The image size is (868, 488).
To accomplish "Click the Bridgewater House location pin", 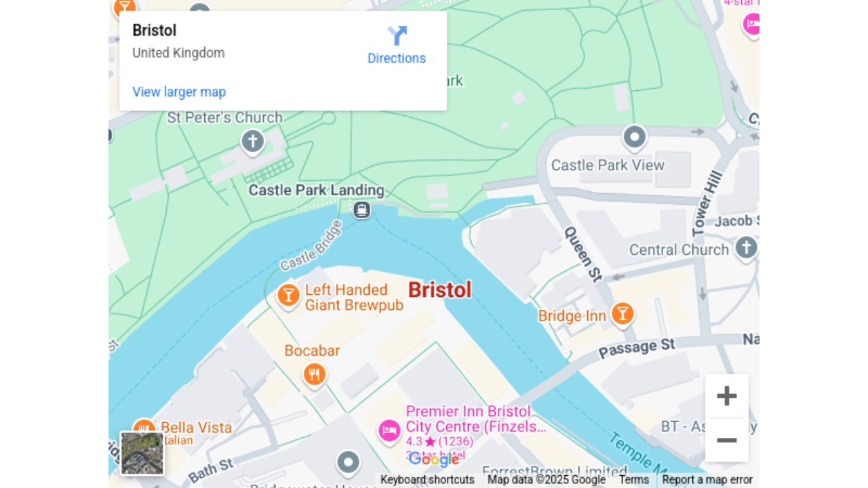I will (349, 462).
